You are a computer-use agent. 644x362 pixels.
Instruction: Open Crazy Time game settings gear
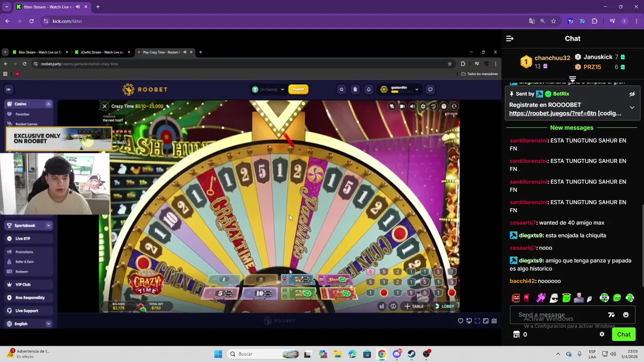coord(423,106)
